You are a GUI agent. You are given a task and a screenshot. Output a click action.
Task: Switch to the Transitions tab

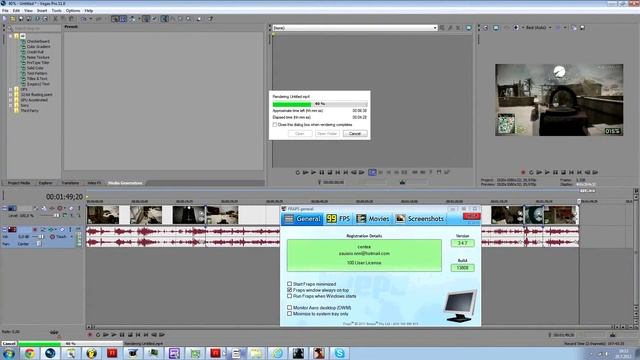coord(70,183)
